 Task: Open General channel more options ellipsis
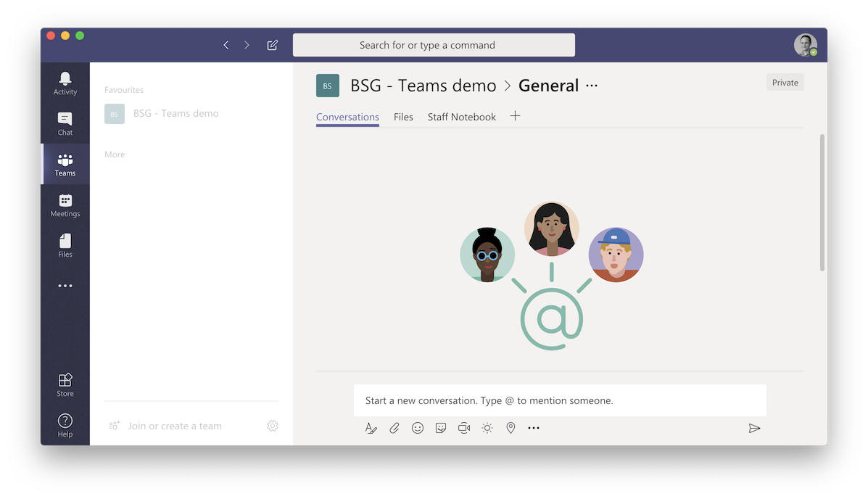coord(592,86)
